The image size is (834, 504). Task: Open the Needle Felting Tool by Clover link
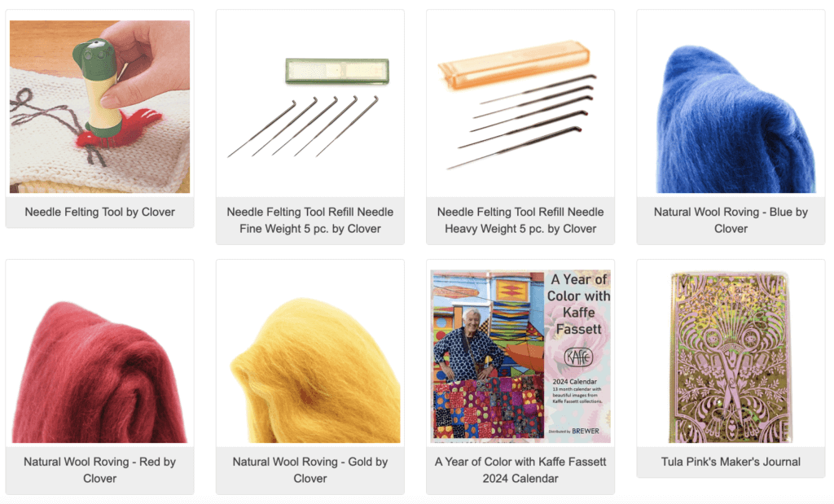pyautogui.click(x=99, y=213)
